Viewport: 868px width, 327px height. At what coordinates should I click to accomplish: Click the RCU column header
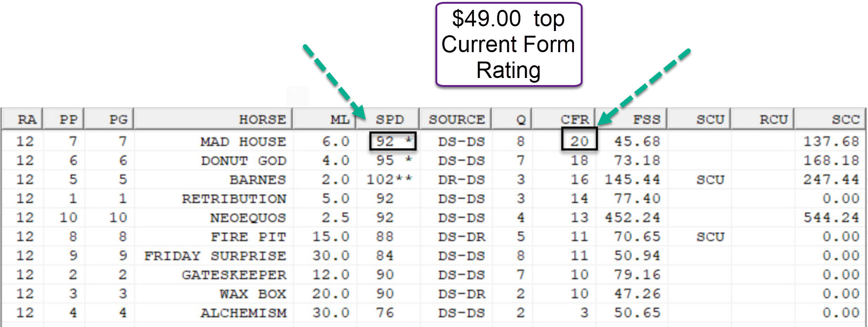point(773,119)
